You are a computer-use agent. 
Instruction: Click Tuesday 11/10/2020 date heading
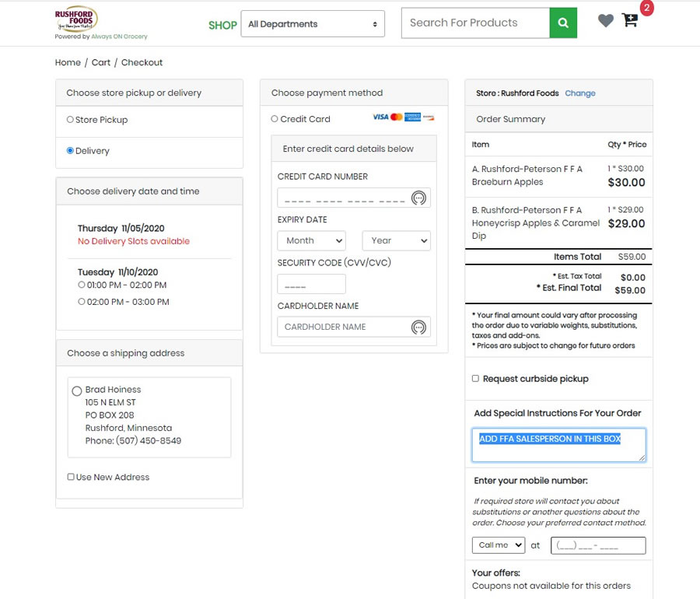pos(118,271)
